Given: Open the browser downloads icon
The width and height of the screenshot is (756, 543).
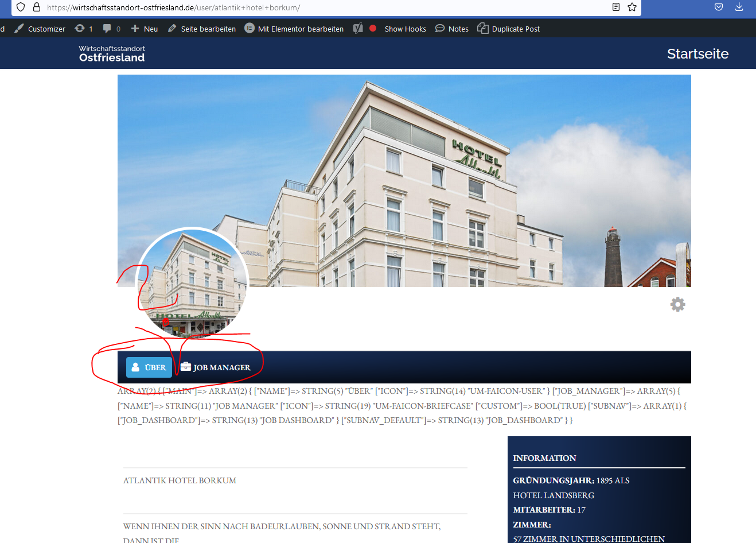Looking at the screenshot, I should click(739, 7).
